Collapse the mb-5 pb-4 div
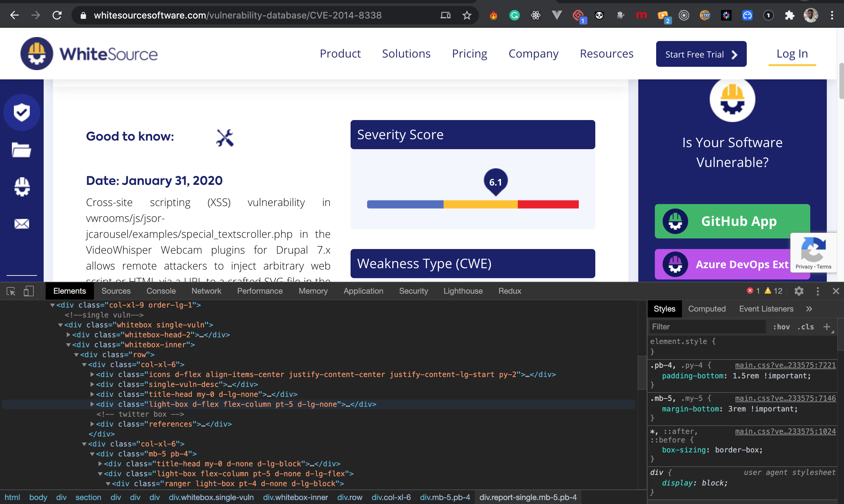844x504 pixels. (92, 454)
